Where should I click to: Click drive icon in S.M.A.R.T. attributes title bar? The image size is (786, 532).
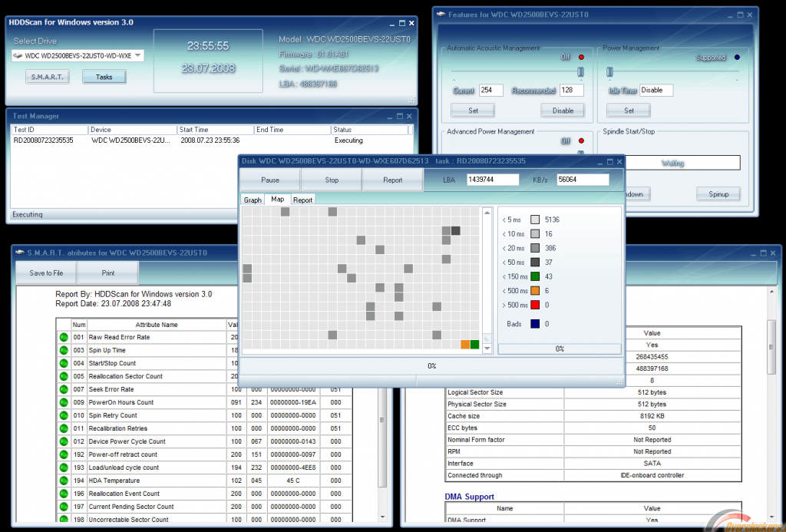(x=19, y=253)
